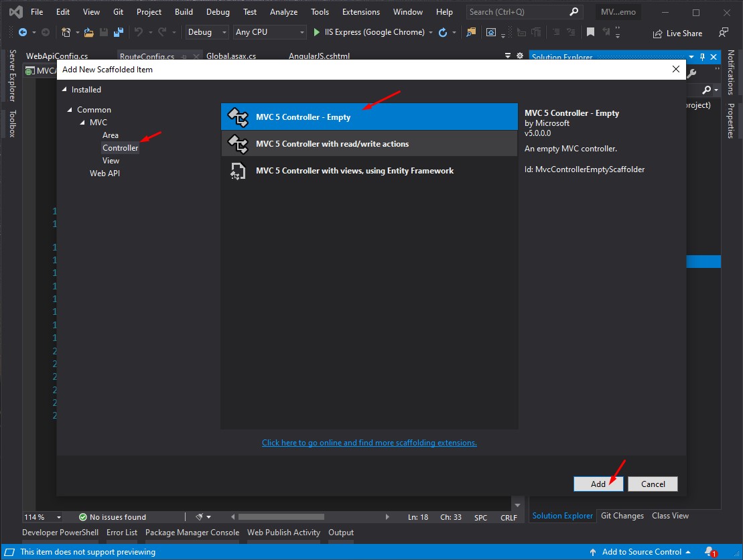
Task: Select MVC 5 Controller using Entity Framework
Action: pyautogui.click(x=354, y=171)
